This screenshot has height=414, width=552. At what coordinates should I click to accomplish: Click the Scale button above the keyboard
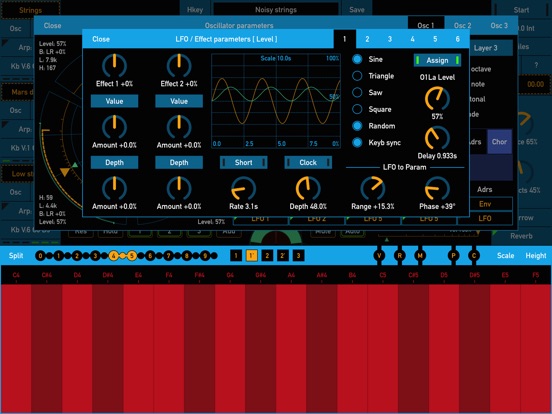tap(506, 256)
